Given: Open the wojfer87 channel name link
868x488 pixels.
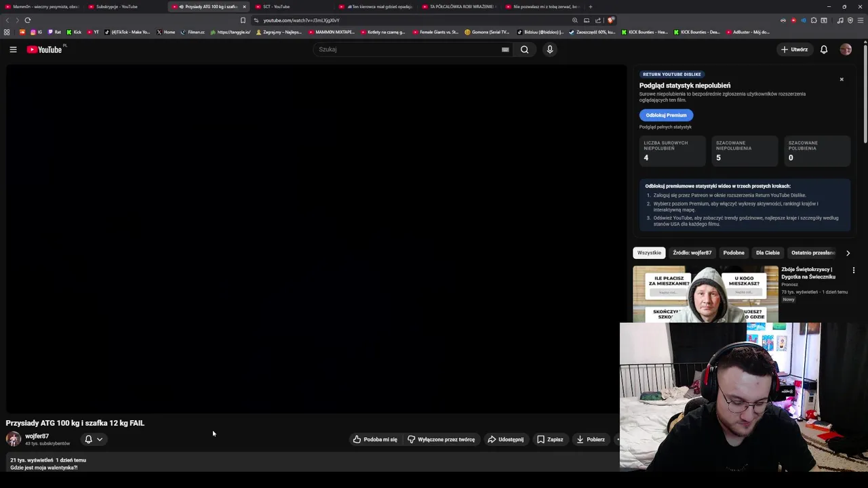Looking at the screenshot, I should coord(37,436).
